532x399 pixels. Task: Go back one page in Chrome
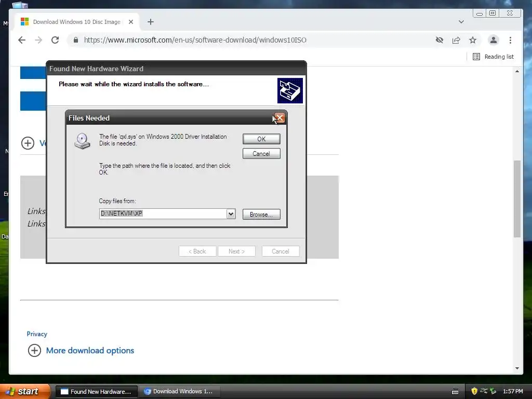(x=22, y=40)
